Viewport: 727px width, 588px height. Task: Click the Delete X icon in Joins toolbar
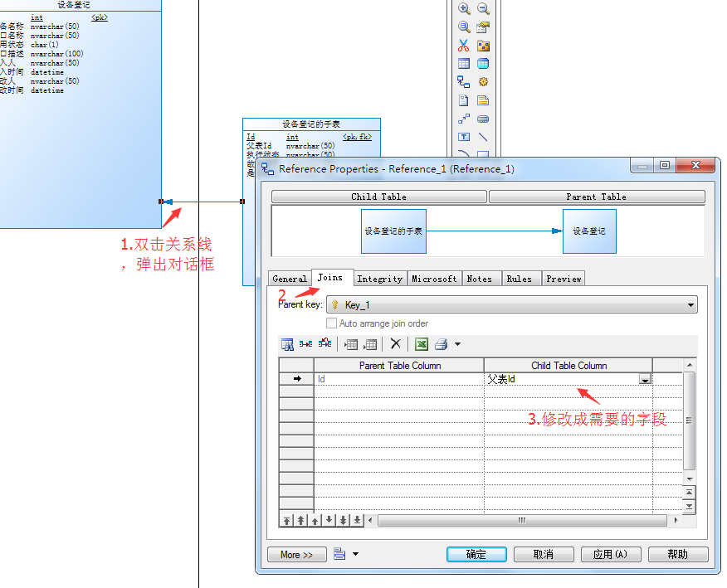tap(396, 343)
